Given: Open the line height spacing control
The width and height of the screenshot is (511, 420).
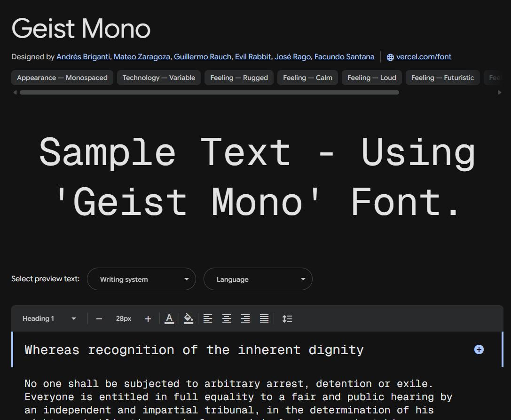Looking at the screenshot, I should pyautogui.click(x=287, y=318).
